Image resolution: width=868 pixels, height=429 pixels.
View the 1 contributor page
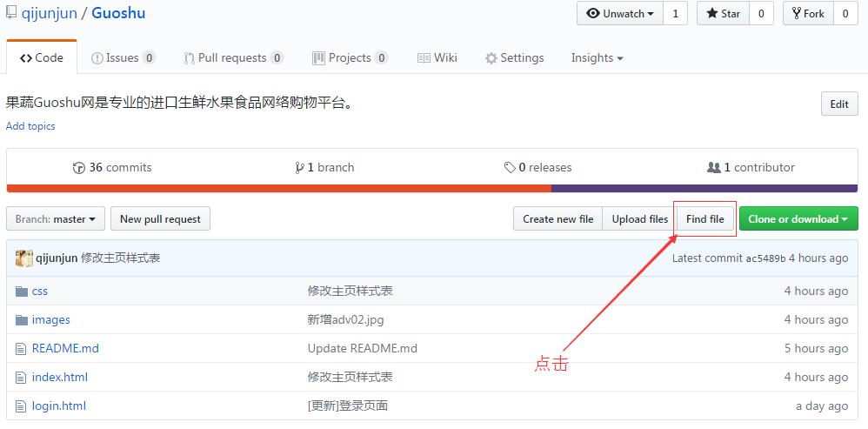(751, 167)
